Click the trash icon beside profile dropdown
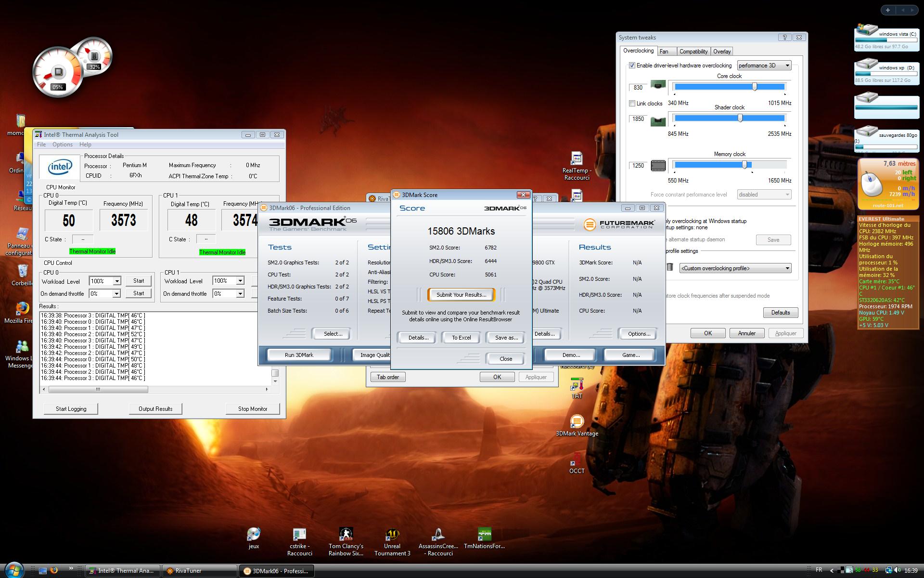The image size is (924, 578). [x=670, y=267]
